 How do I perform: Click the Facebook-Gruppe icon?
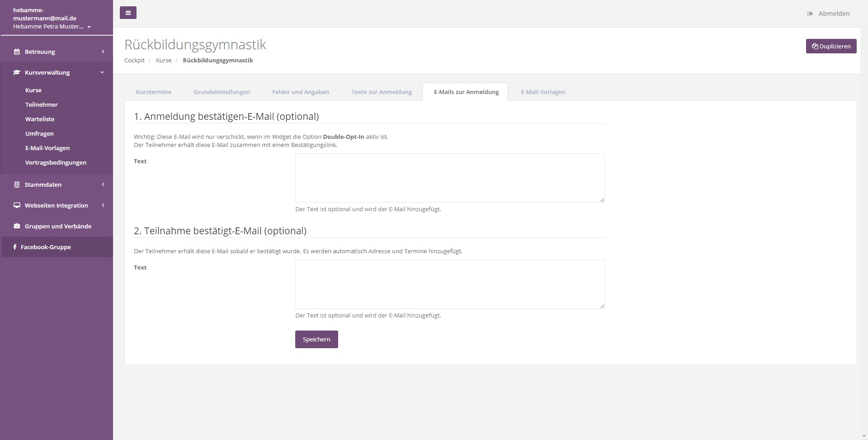(x=15, y=247)
